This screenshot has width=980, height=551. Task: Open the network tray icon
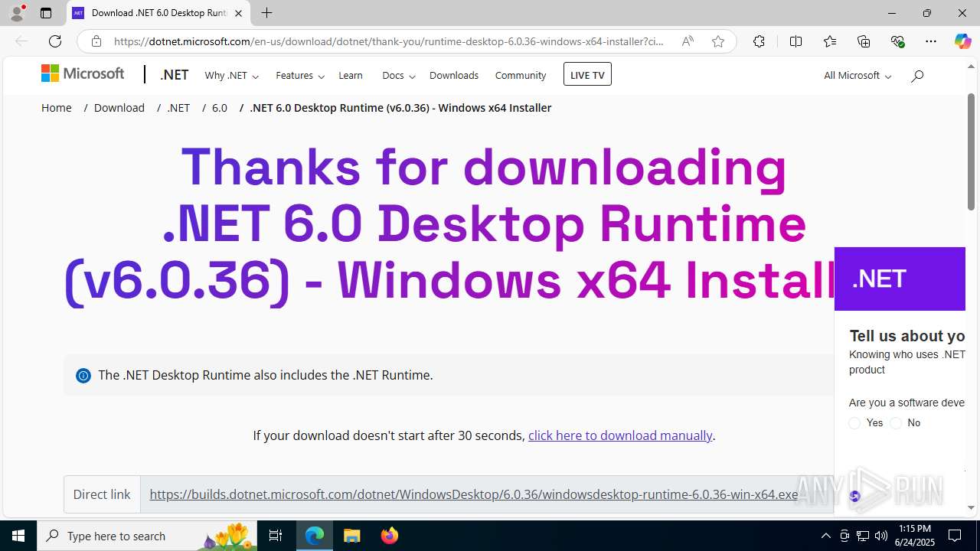pos(863,536)
